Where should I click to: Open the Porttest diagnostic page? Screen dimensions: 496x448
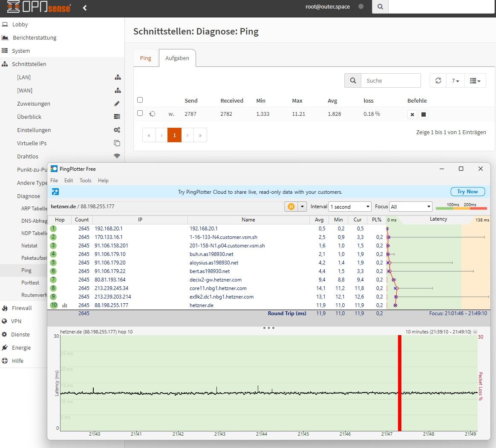tap(30, 283)
